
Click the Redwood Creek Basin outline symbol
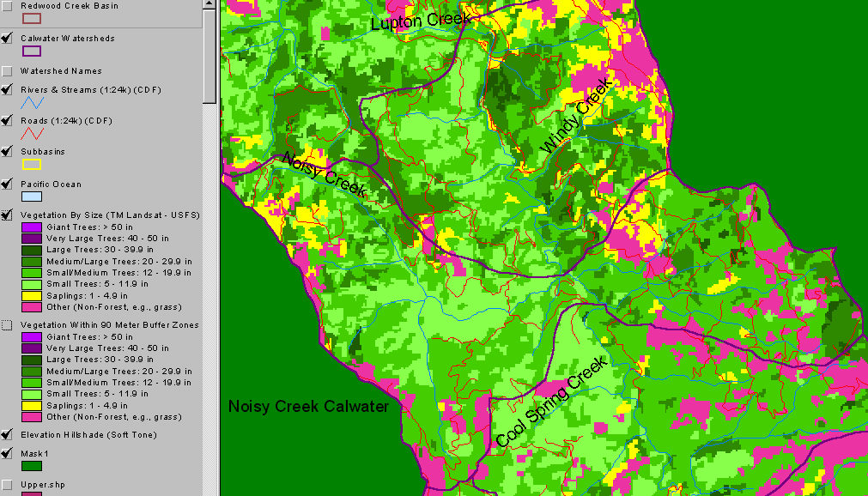tap(32, 18)
